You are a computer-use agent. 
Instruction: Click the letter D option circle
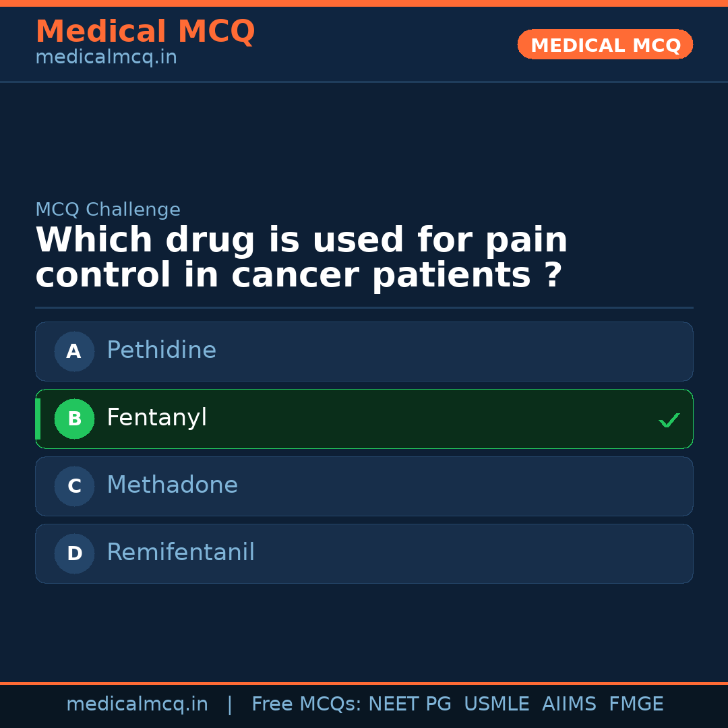(74, 553)
